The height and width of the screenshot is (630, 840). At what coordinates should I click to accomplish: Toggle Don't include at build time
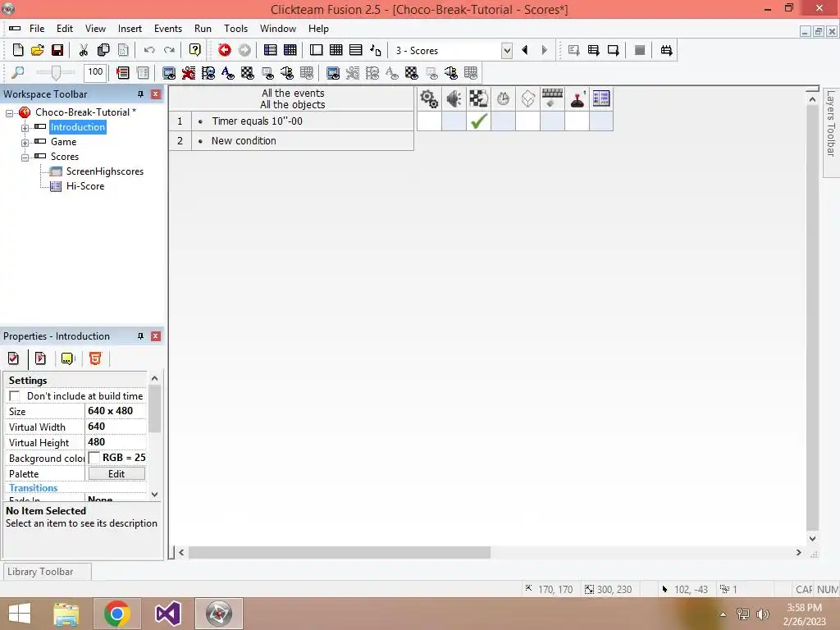tap(15, 396)
